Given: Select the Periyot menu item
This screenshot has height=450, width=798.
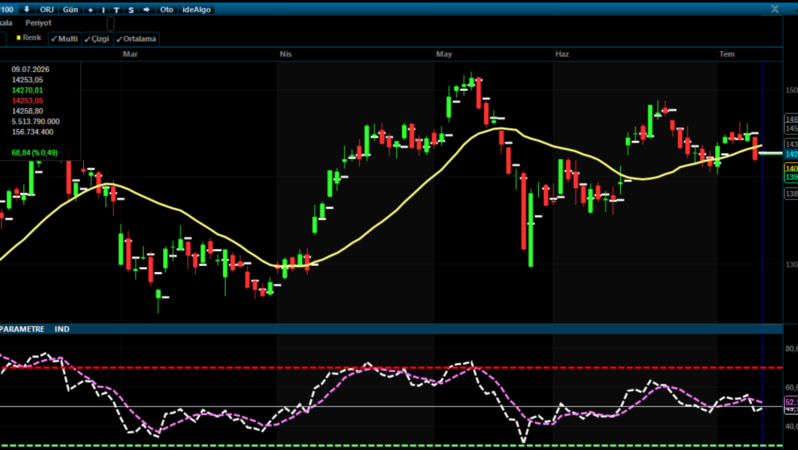Looking at the screenshot, I should coord(39,23).
